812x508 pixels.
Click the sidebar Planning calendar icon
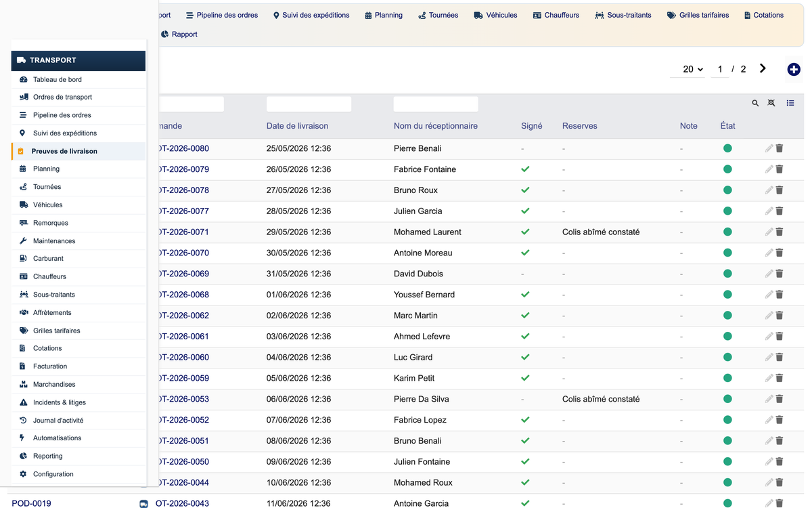point(23,169)
